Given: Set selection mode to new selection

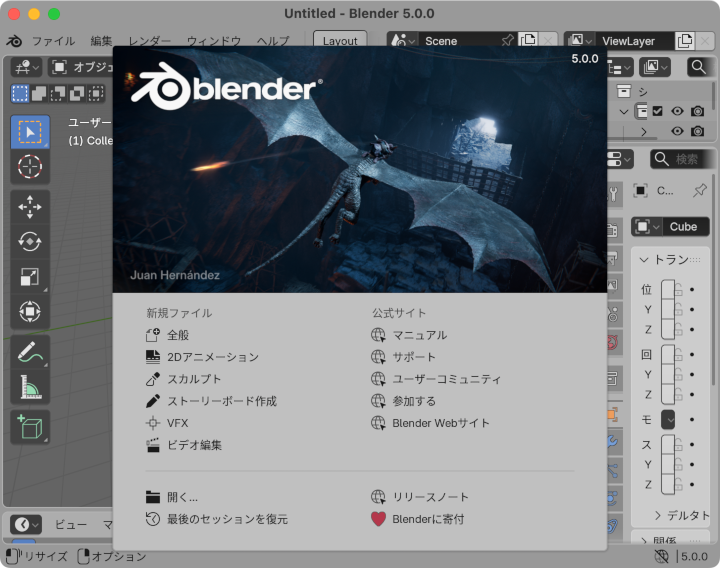Looking at the screenshot, I should (x=20, y=93).
